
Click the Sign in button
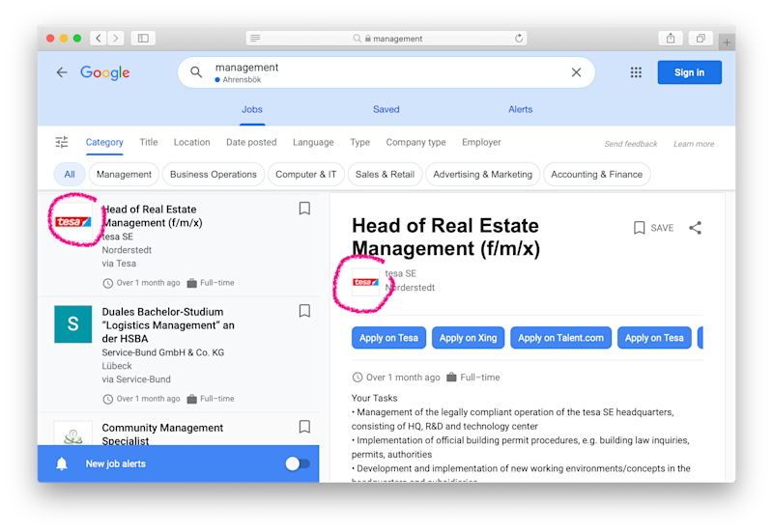(689, 72)
